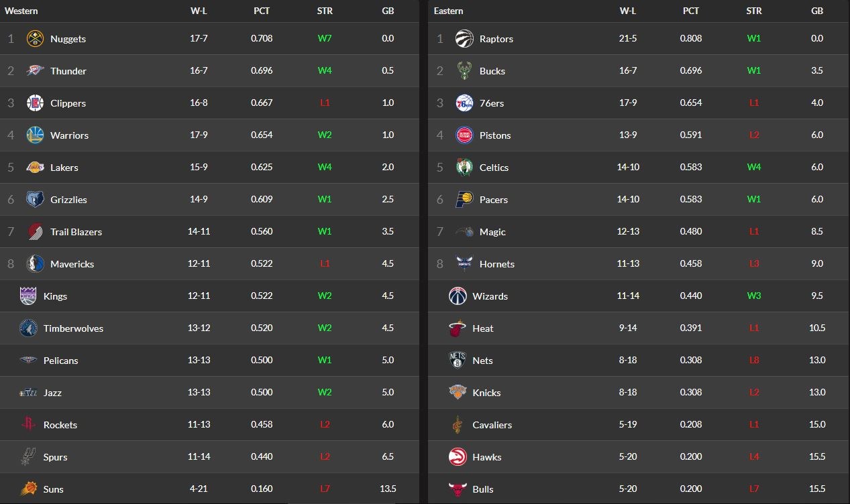850x504 pixels.
Task: Open the Mavericks team page
Action: coord(72,264)
